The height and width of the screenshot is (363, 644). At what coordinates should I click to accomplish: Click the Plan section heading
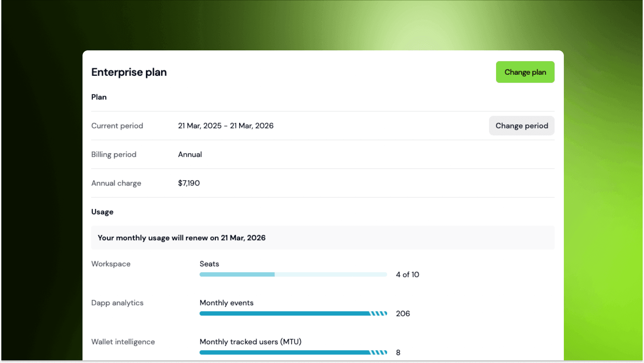(x=99, y=97)
